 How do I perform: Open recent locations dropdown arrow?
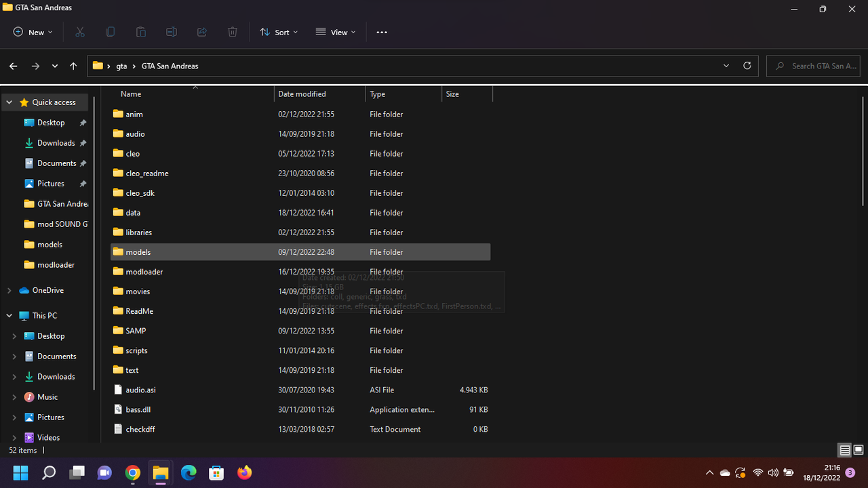55,66
